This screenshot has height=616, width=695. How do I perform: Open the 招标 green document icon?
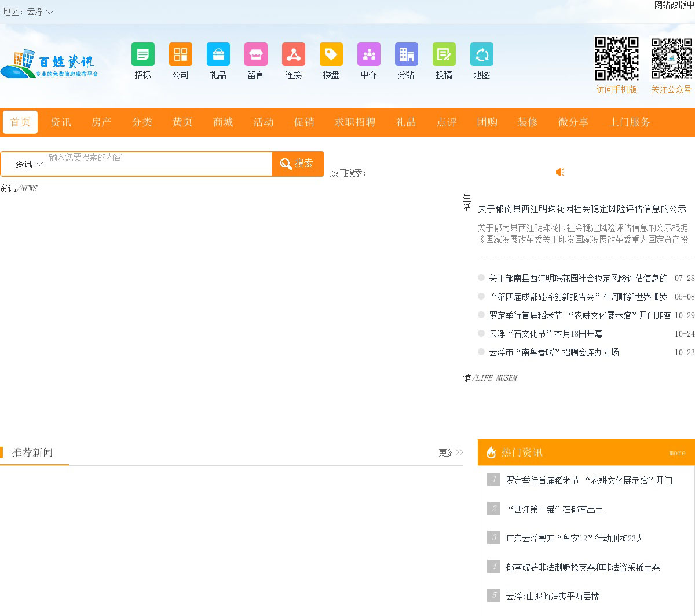tap(142, 54)
